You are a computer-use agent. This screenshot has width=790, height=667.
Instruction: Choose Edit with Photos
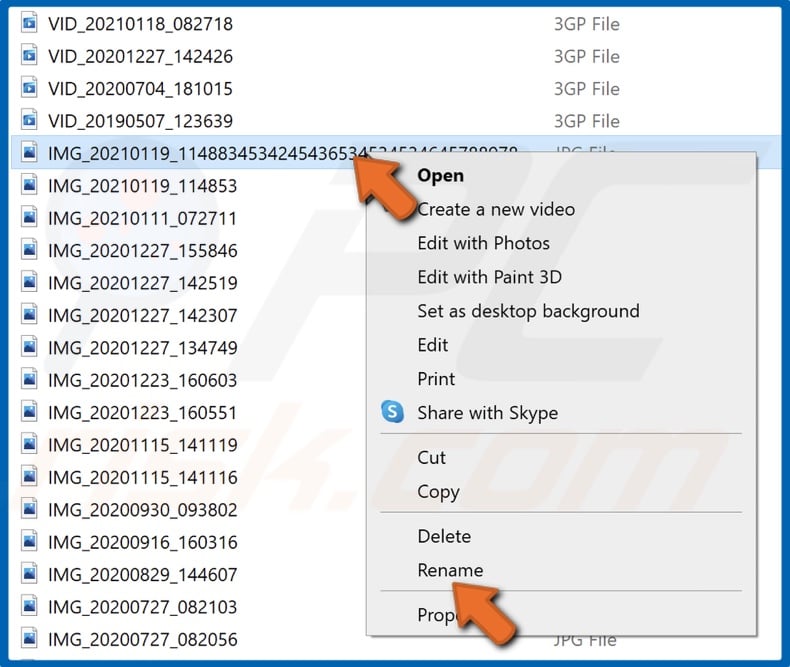pyautogui.click(x=484, y=243)
